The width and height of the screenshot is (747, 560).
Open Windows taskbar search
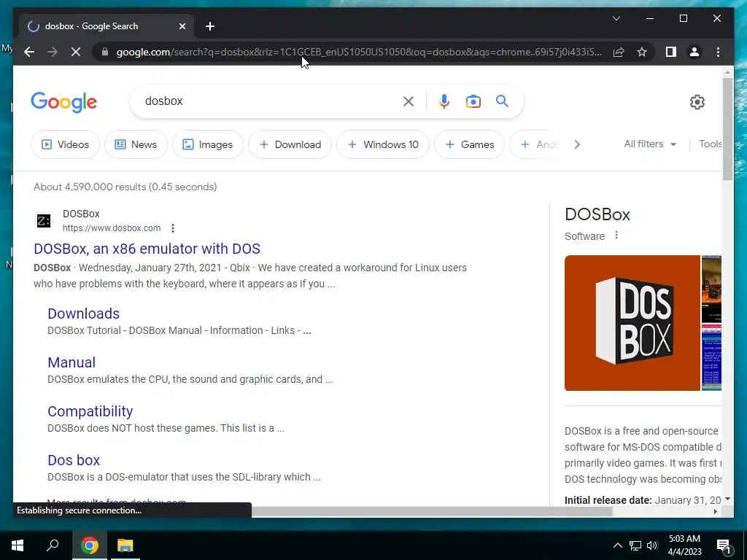(53, 545)
